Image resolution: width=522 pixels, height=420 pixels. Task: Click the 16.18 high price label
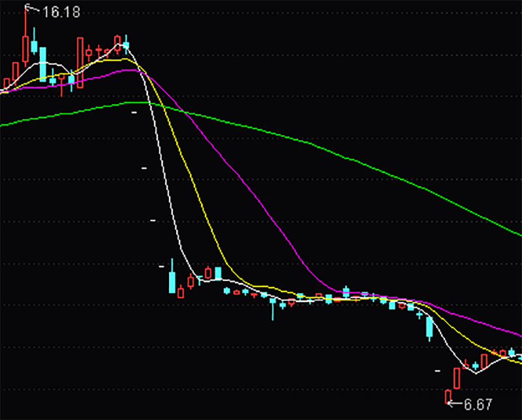(x=61, y=12)
